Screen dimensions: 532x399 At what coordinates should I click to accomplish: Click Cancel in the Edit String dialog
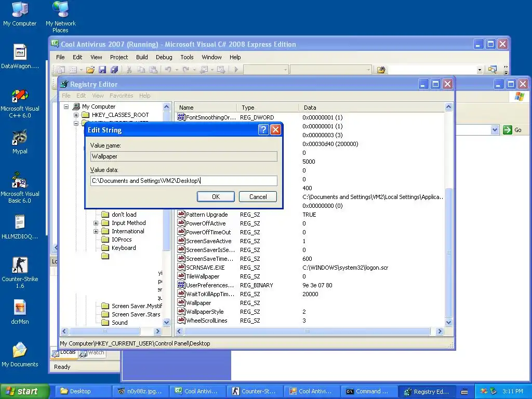coord(258,197)
